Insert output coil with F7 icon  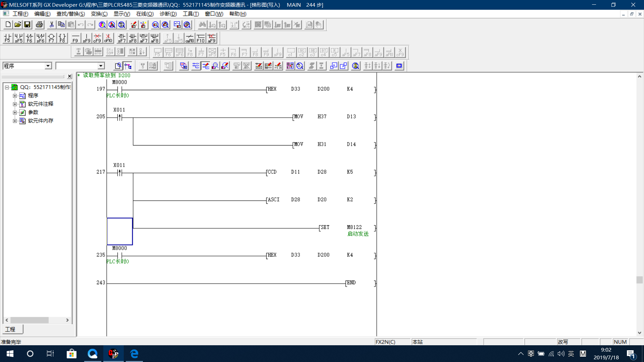click(51, 38)
